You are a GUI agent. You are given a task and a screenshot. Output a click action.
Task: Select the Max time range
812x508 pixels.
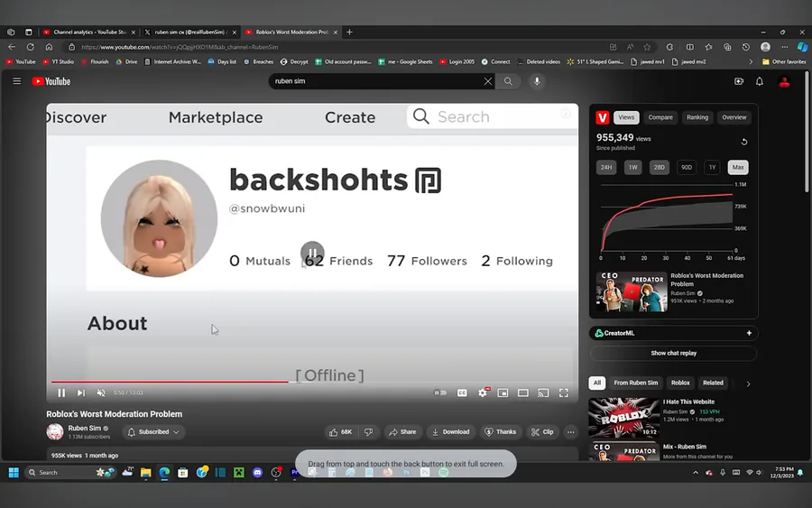(738, 167)
